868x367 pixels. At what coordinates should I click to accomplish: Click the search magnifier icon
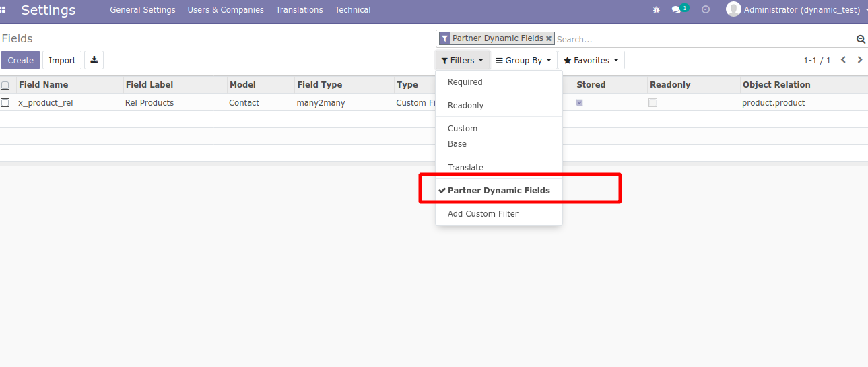coord(860,39)
